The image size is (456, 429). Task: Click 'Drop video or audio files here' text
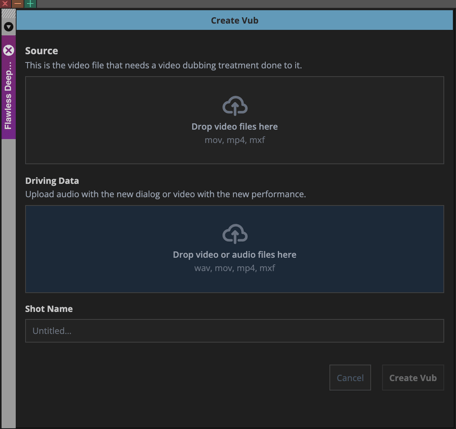pyautogui.click(x=234, y=255)
